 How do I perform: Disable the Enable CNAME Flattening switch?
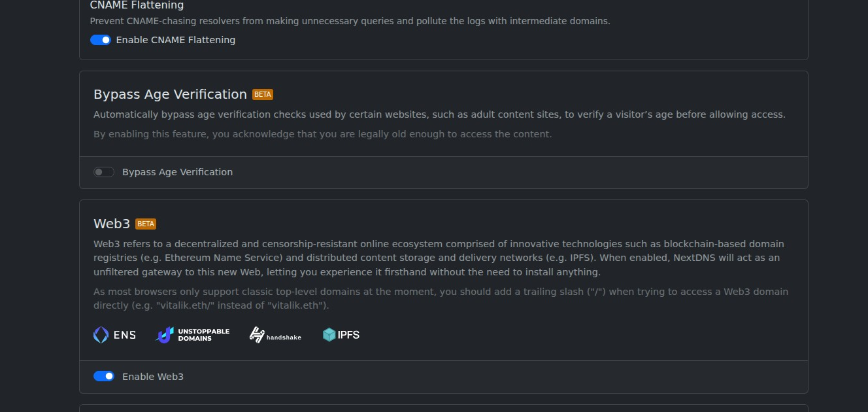[x=100, y=40]
